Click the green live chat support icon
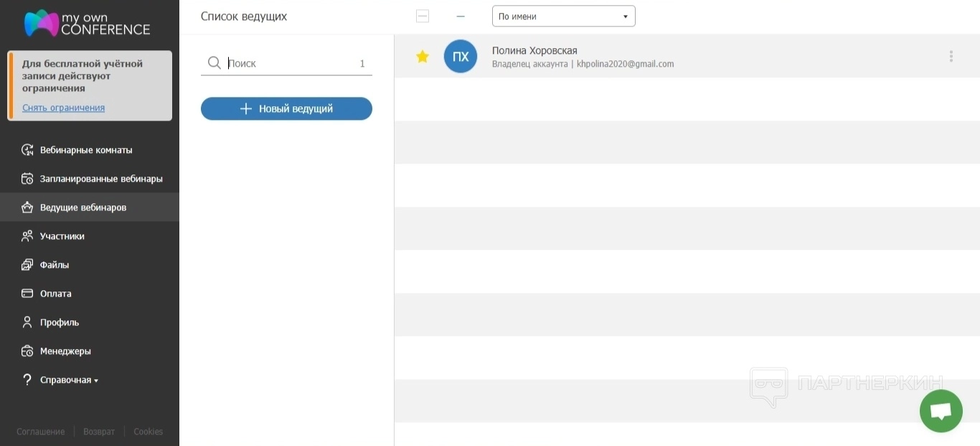The image size is (980, 446). (x=941, y=412)
